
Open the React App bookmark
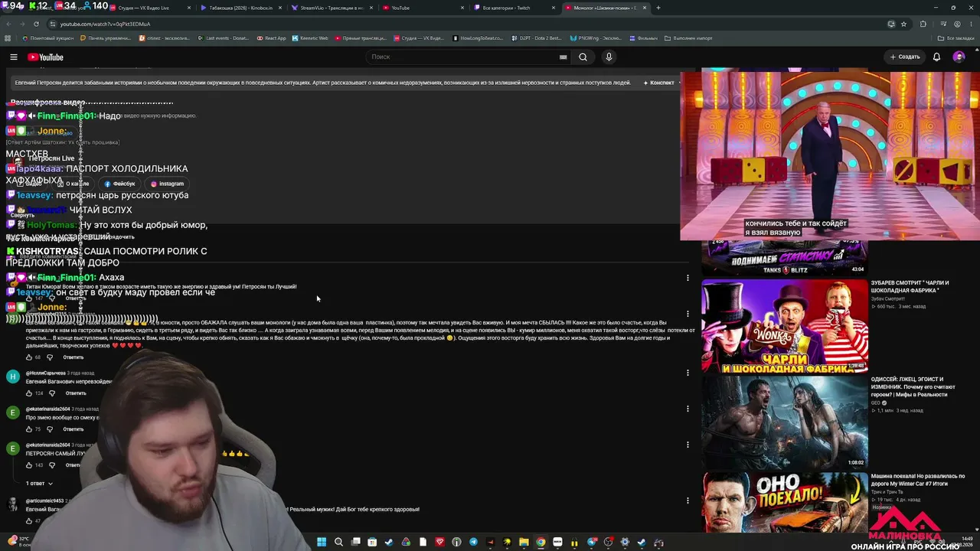272,38
